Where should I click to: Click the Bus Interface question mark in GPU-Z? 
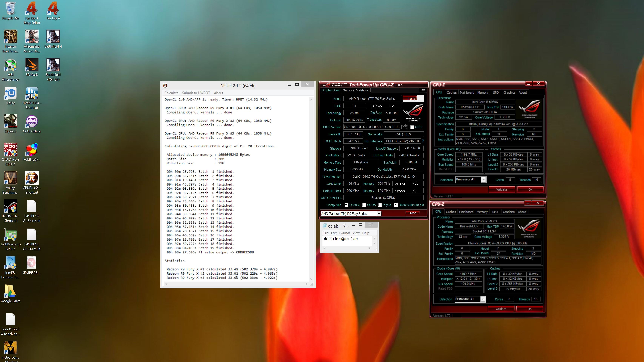click(423, 141)
